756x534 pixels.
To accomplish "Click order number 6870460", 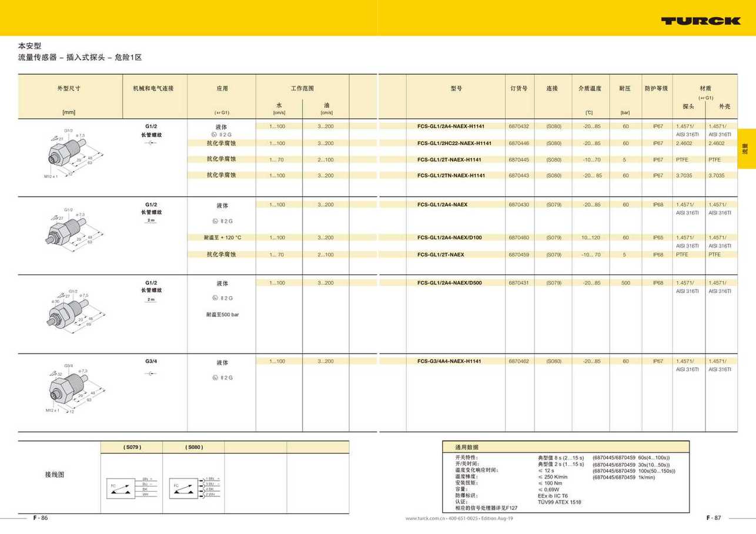I will click(x=519, y=237).
